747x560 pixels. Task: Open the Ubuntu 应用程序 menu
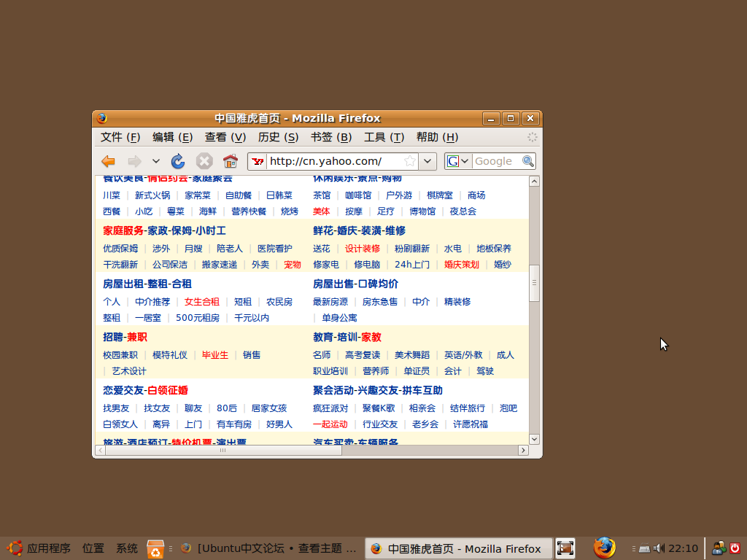[x=39, y=548]
